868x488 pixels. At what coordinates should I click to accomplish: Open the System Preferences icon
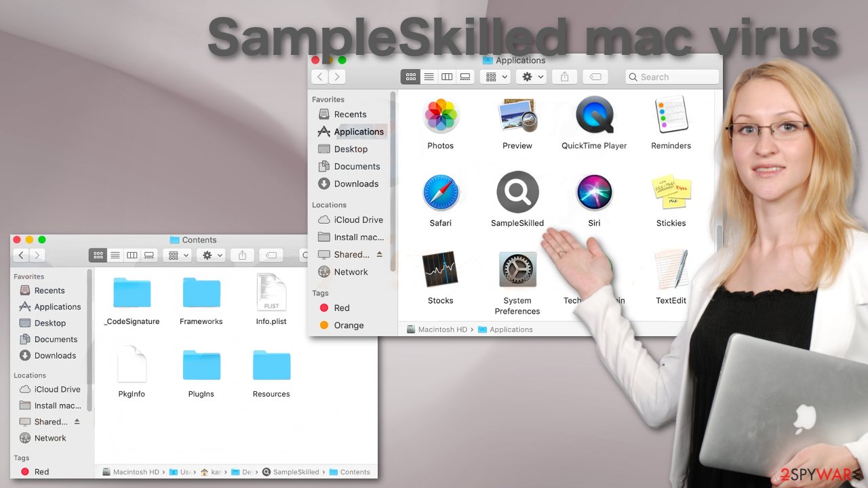[517, 270]
